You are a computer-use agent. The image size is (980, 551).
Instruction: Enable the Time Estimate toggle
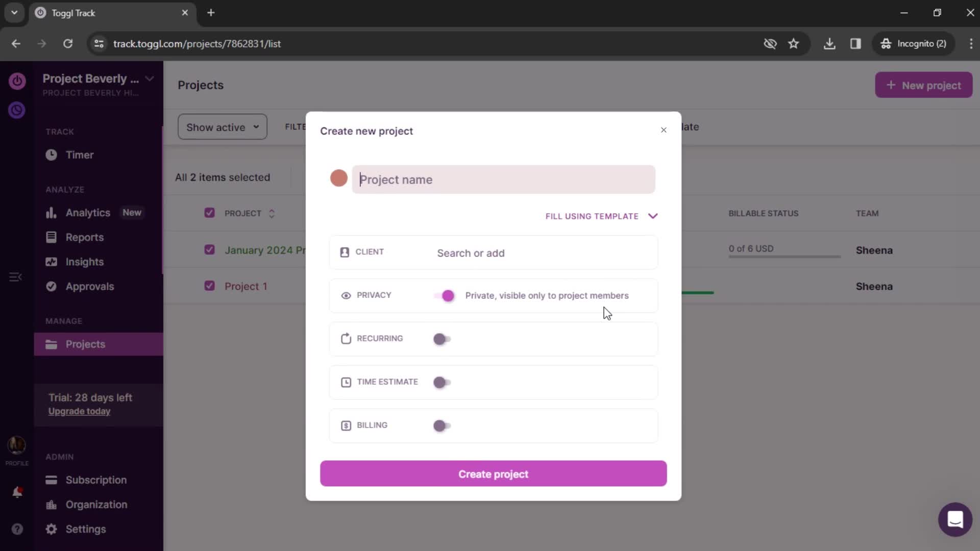click(442, 382)
